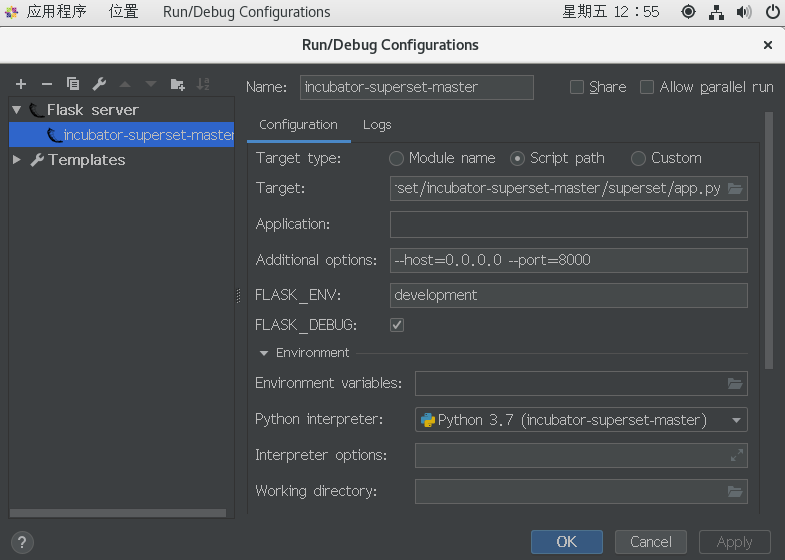Switch to the Configuration tab
Image resolution: width=785 pixels, height=560 pixels.
coord(298,125)
